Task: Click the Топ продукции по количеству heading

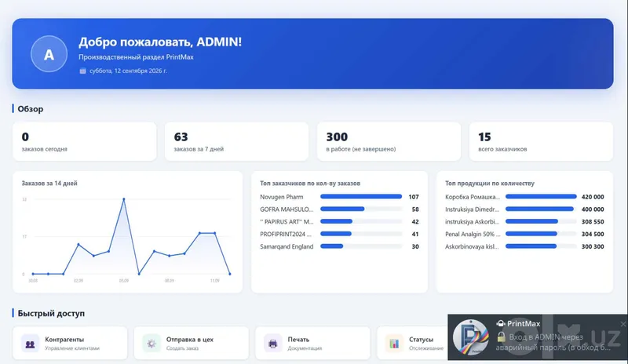Action: point(490,184)
